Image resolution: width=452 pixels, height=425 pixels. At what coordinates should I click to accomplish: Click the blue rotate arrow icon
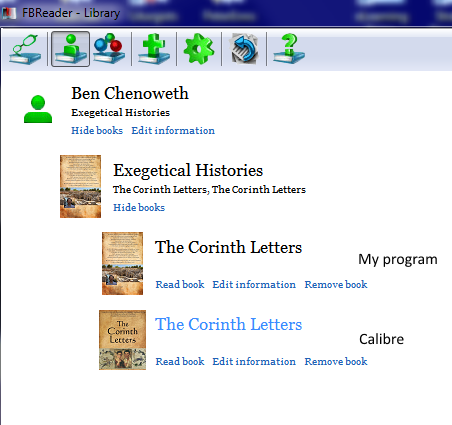(x=244, y=49)
